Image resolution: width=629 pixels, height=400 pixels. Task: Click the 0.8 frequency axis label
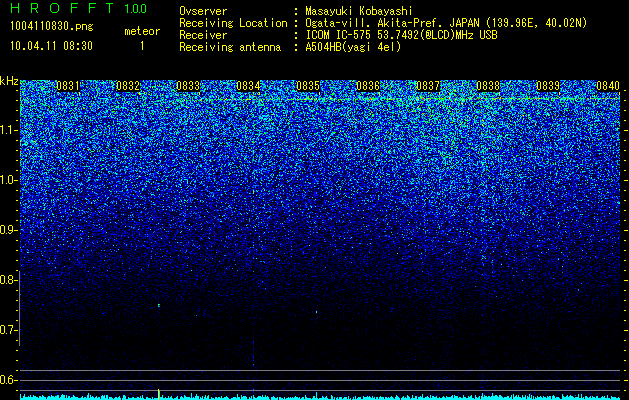tap(8, 280)
